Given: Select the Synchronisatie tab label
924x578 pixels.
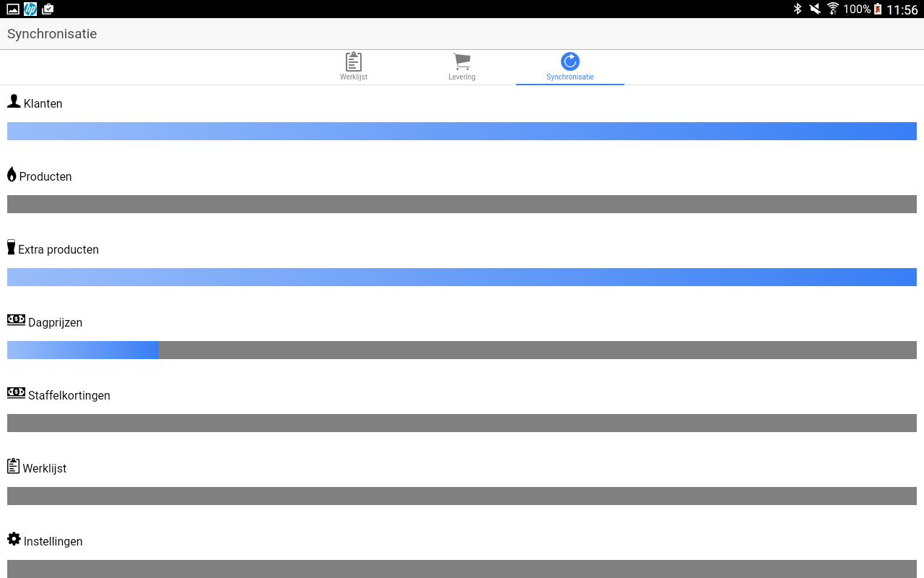Looking at the screenshot, I should click(570, 77).
